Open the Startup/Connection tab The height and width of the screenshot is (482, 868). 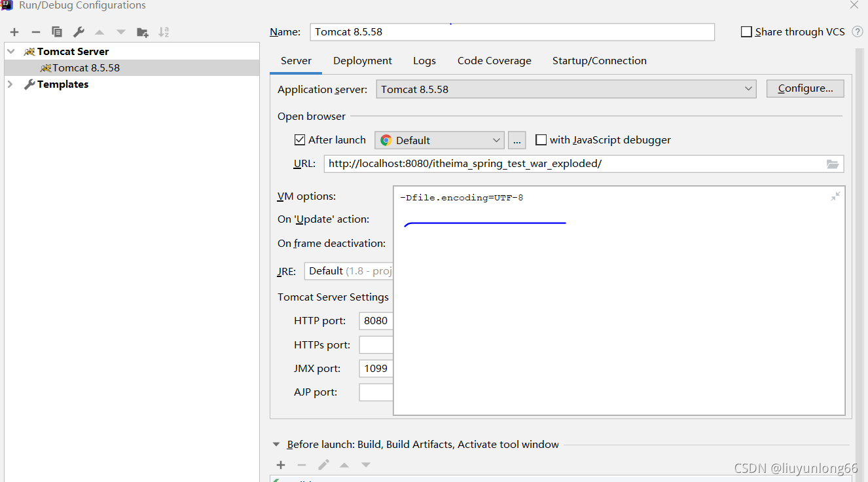coord(600,60)
